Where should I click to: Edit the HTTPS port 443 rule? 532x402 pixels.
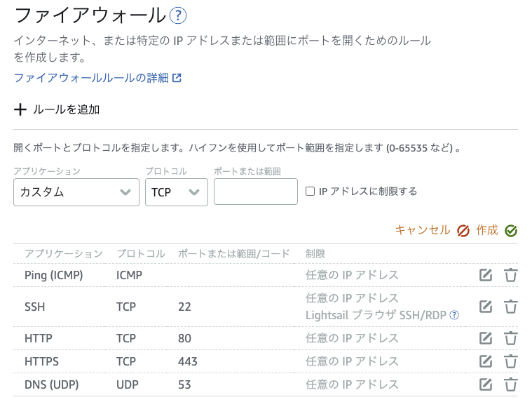click(x=485, y=361)
